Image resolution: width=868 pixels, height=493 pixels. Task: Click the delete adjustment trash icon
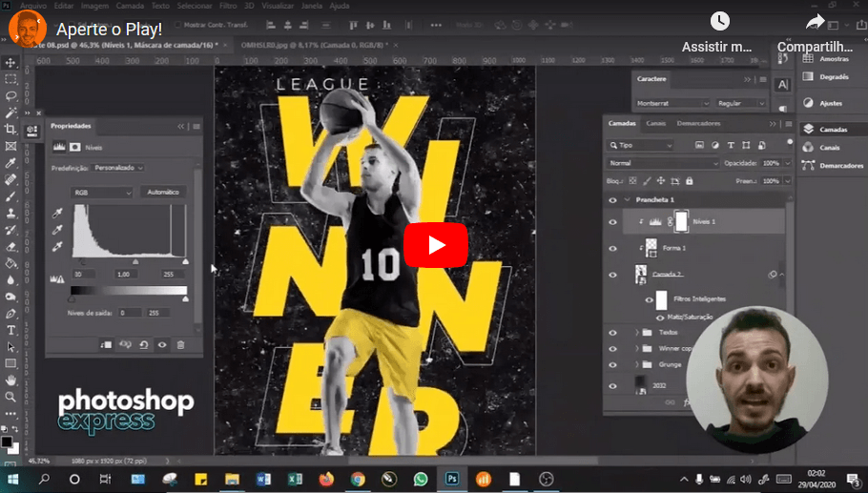pos(180,344)
